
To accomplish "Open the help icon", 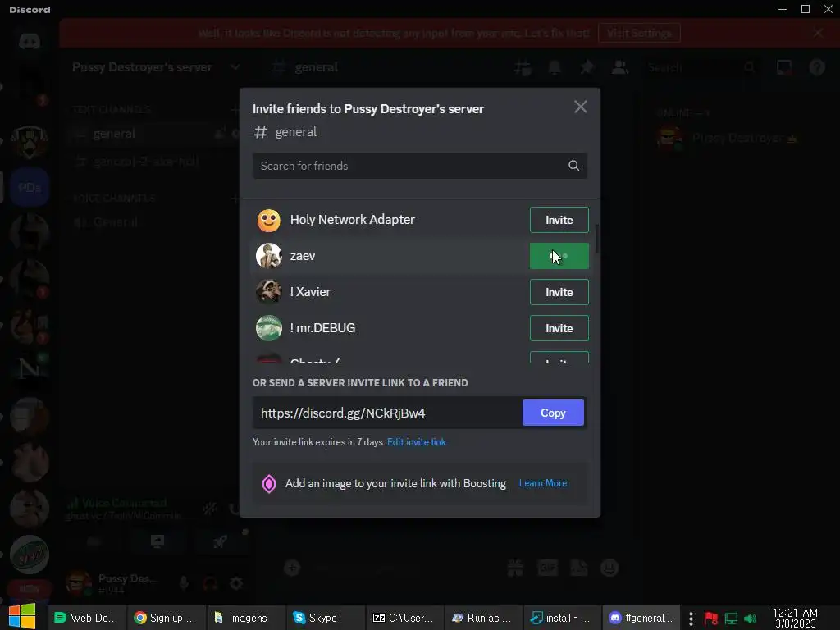I will click(817, 67).
